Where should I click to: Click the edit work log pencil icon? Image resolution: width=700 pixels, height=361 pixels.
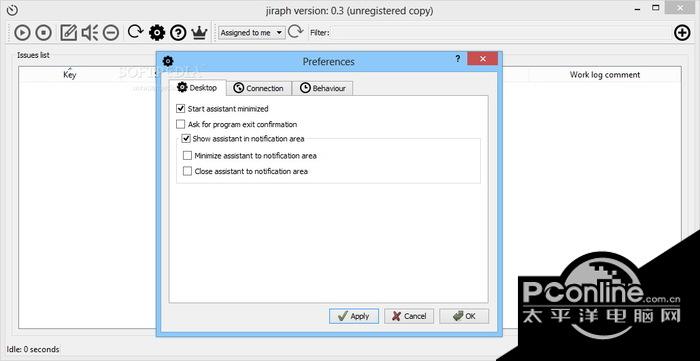[x=68, y=33]
